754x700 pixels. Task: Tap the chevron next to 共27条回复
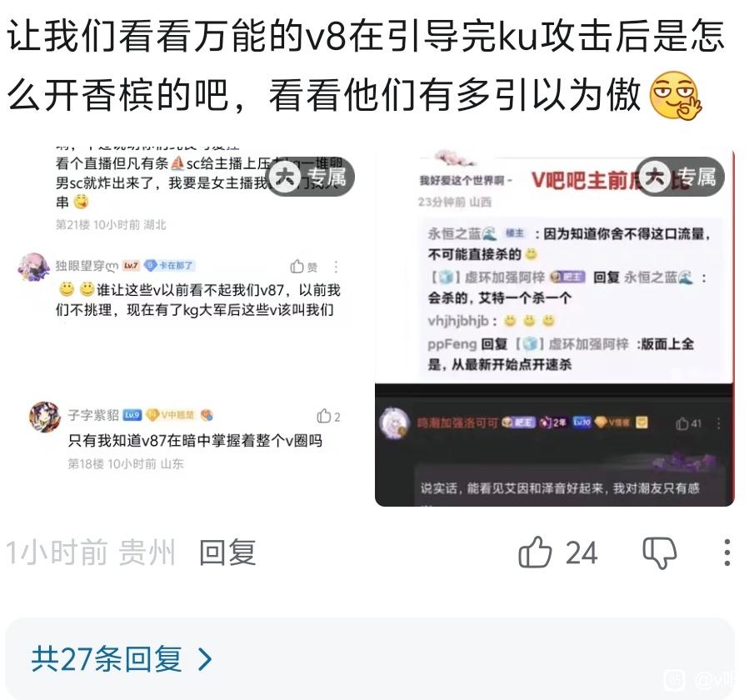pos(205,659)
